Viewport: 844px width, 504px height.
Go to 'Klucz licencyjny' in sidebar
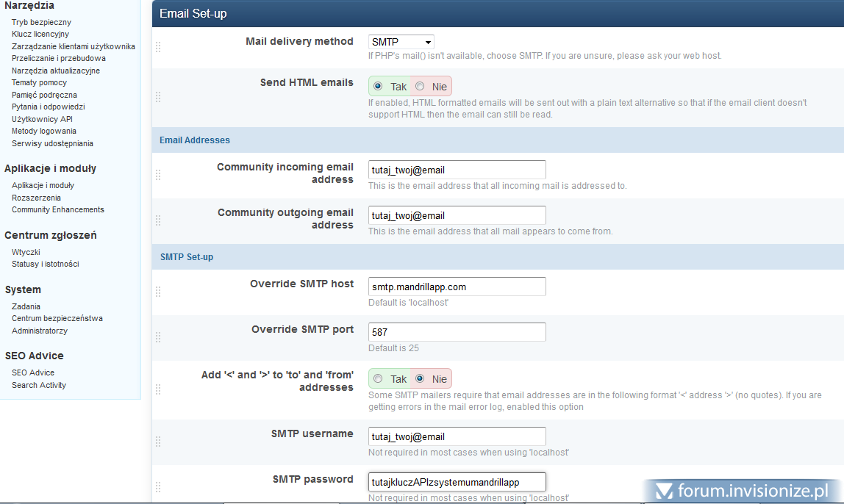click(x=40, y=34)
